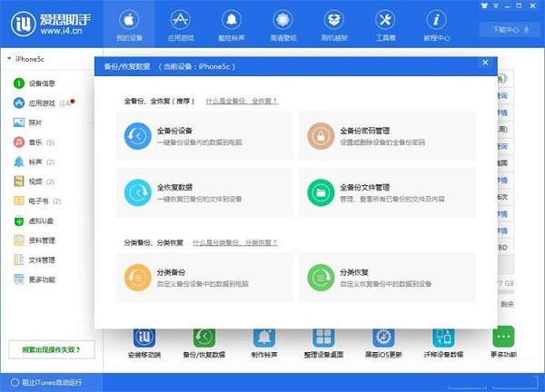Collapse the iPhone5c device tree
Screen dimensions: 545x392
tap(9, 59)
